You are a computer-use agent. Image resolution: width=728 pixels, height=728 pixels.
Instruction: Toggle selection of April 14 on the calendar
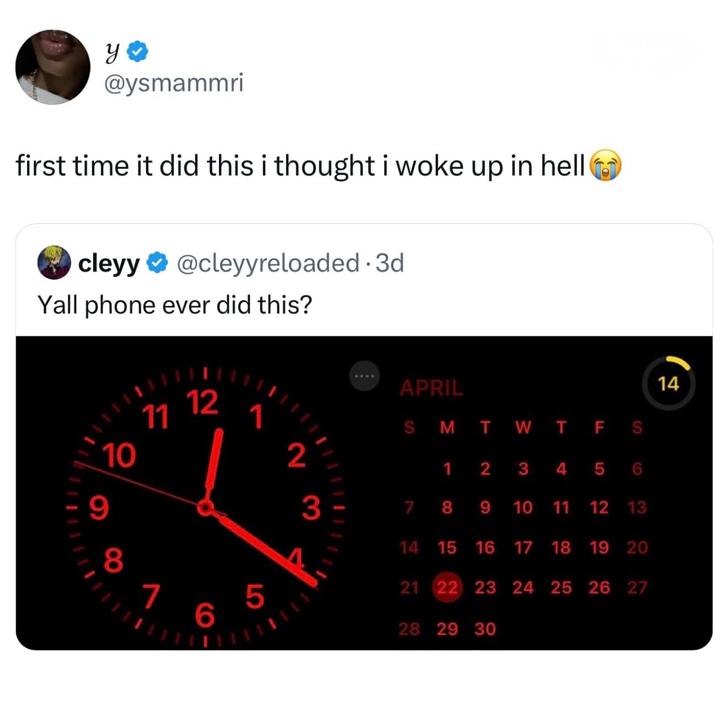409,548
